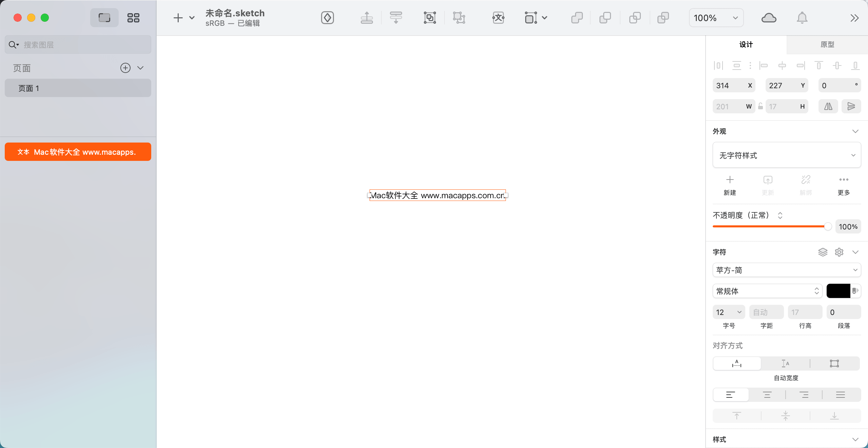868x448 pixels.
Task: Open the cloud collaboration icon
Action: (769, 18)
